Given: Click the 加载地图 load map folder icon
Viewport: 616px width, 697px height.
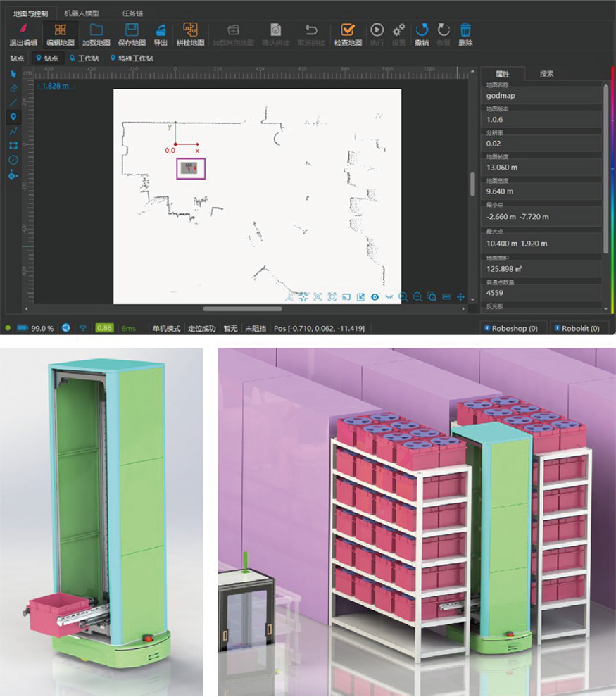Looking at the screenshot, I should tap(96, 30).
